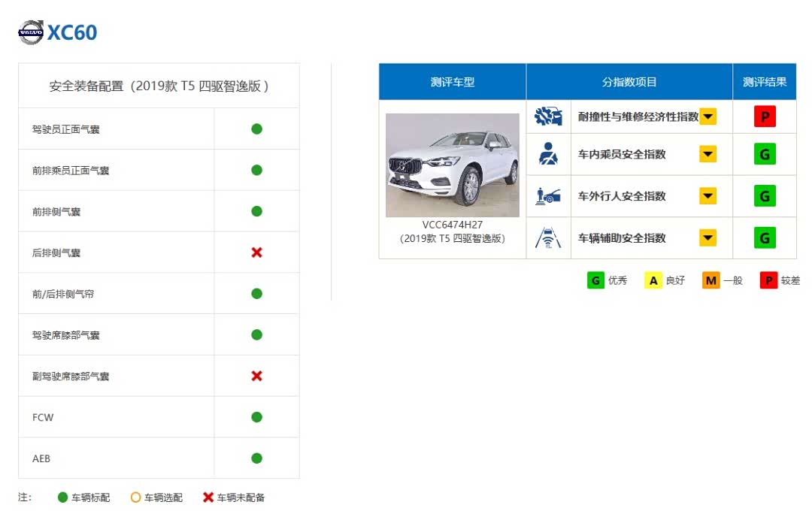The width and height of the screenshot is (812, 520).
Task: Click the red P rating badge in results
Action: [764, 116]
